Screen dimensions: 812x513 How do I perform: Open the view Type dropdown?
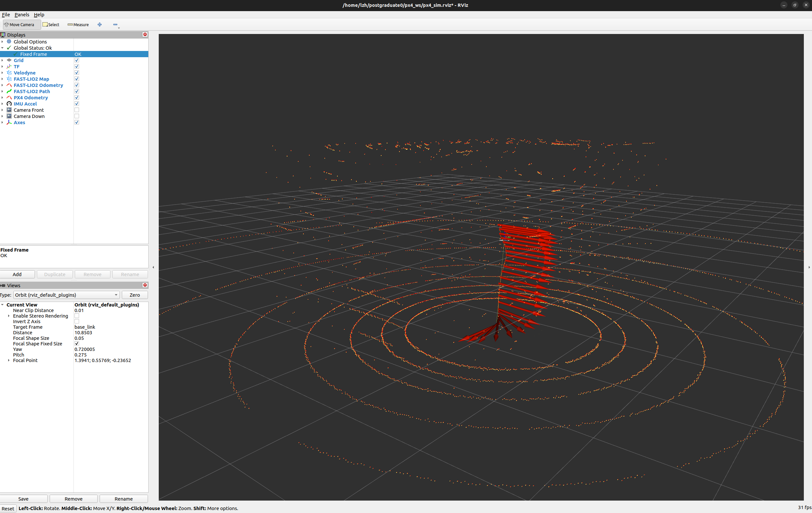coord(66,295)
